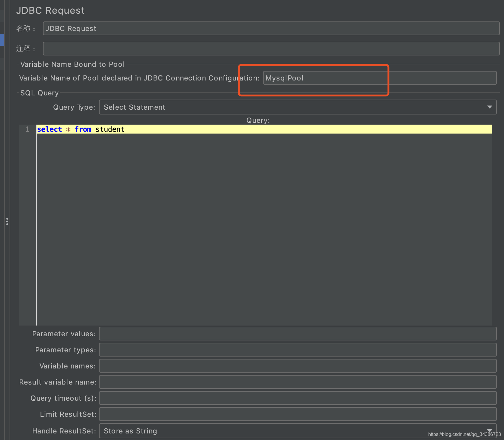The height and width of the screenshot is (440, 504).
Task: Click the 'Parameter values:' label
Action: [64, 334]
